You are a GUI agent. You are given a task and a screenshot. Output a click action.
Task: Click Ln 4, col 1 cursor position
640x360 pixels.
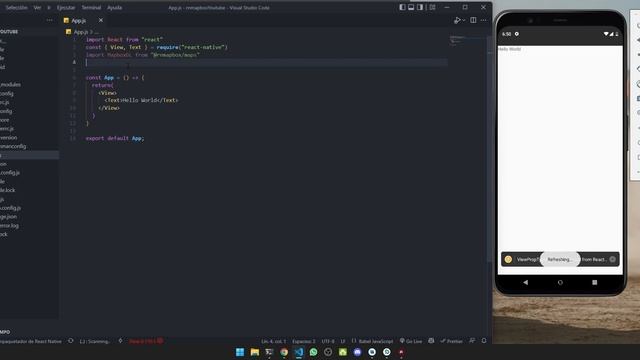tap(273, 341)
